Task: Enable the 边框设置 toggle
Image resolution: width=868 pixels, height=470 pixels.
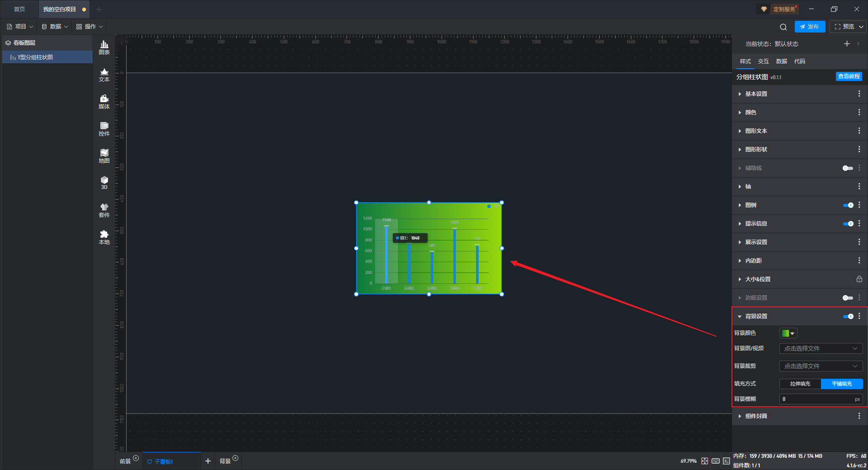Action: 848,298
